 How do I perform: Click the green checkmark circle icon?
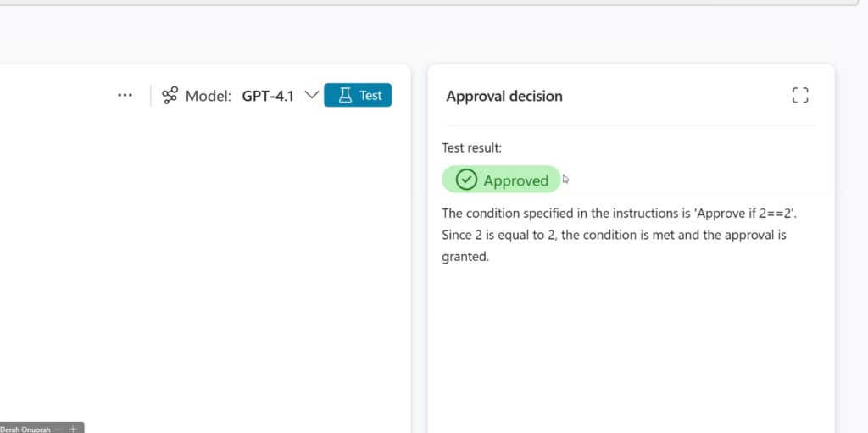(466, 180)
